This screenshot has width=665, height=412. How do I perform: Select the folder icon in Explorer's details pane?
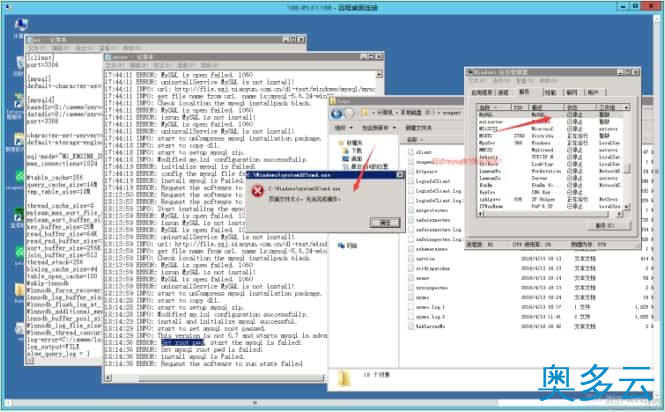tap(344, 377)
